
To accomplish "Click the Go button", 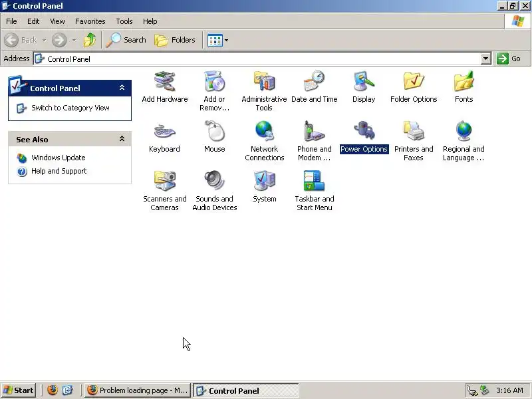I will click(509, 59).
